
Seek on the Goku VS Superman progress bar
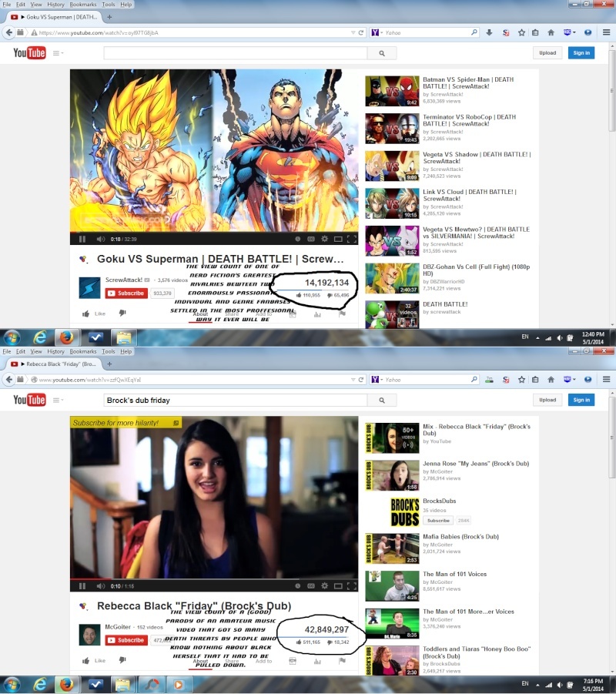tap(214, 232)
